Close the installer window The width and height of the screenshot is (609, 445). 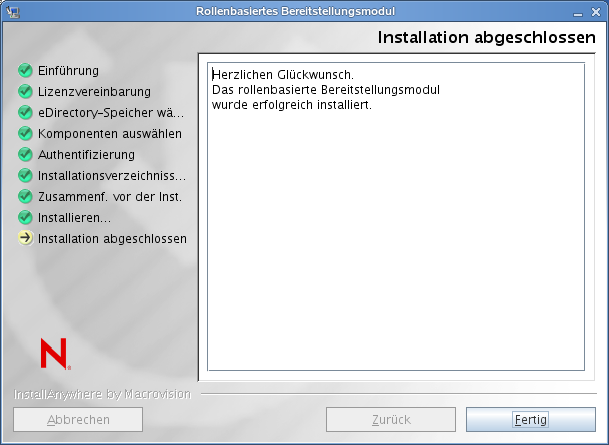point(596,12)
